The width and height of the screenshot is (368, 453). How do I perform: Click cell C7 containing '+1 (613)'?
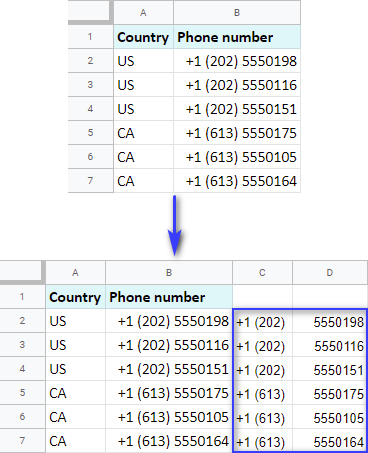pyautogui.click(x=262, y=441)
